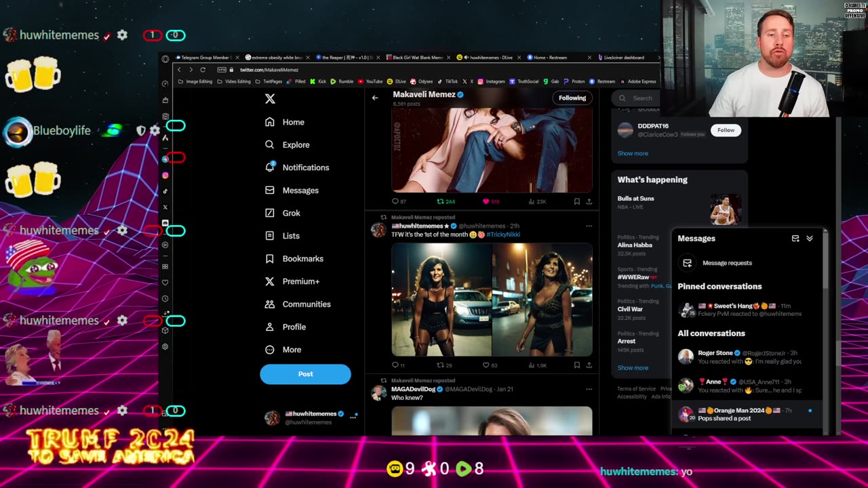Viewport: 868px width, 488px height.
Task: Switch to the Reaper browser tab
Action: click(346, 58)
